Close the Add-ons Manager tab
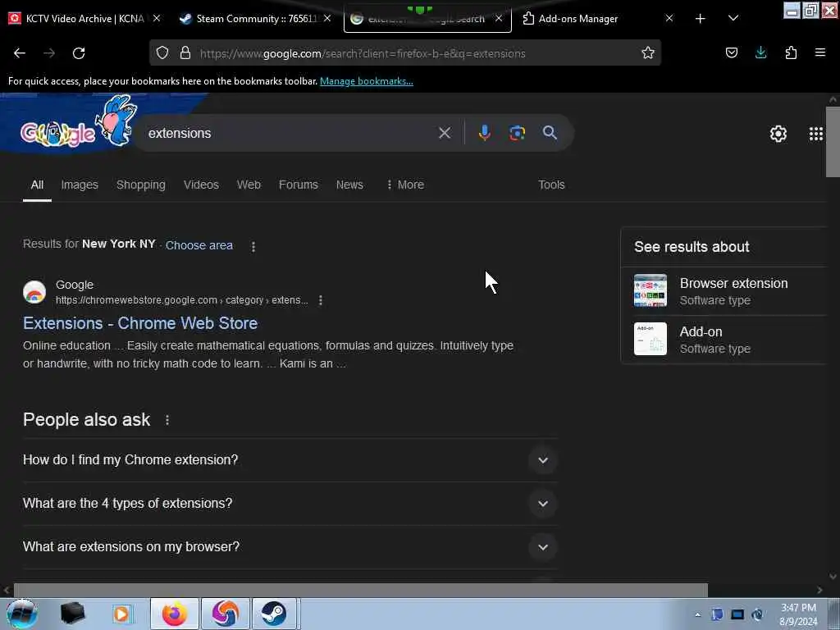Screen dimensions: 840x630 pyautogui.click(x=669, y=18)
